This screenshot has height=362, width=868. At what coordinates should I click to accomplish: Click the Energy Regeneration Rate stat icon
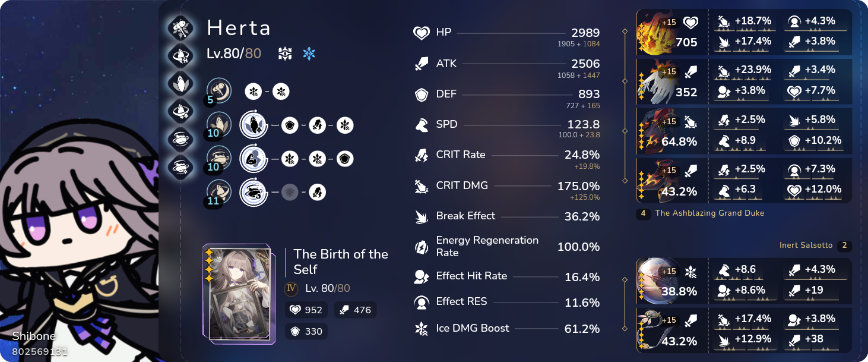point(421,246)
